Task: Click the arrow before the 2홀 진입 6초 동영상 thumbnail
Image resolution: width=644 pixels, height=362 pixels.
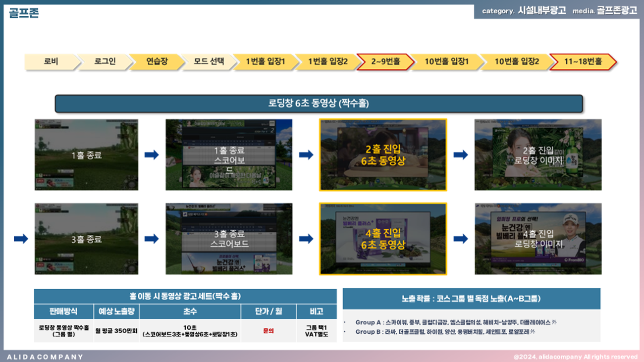Action: (306, 155)
